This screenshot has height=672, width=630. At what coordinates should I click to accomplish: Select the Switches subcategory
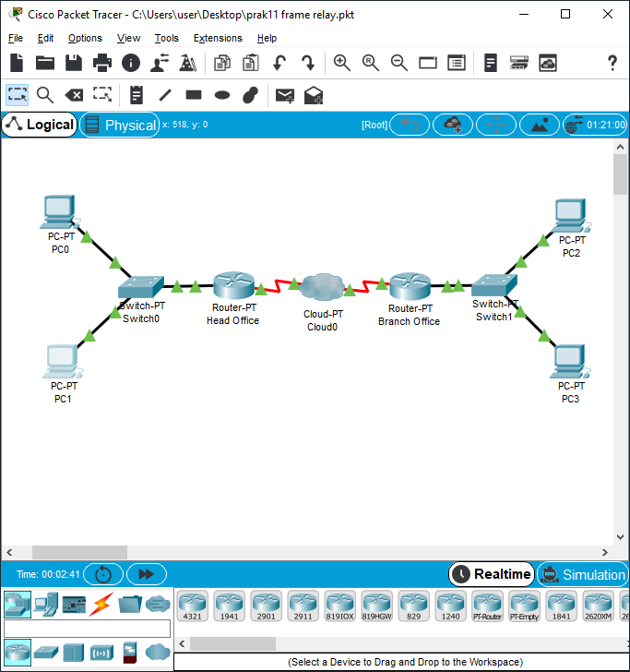click(46, 653)
